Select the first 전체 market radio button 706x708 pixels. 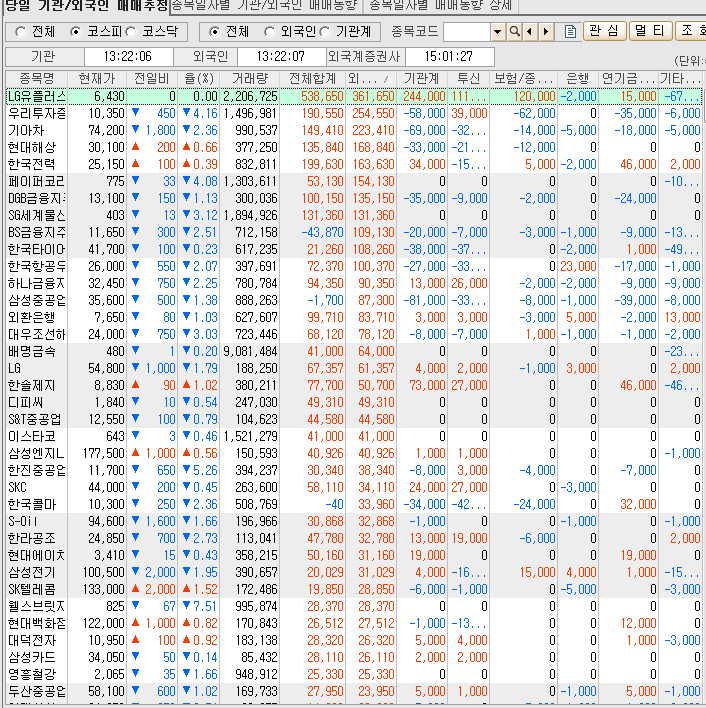click(x=20, y=32)
